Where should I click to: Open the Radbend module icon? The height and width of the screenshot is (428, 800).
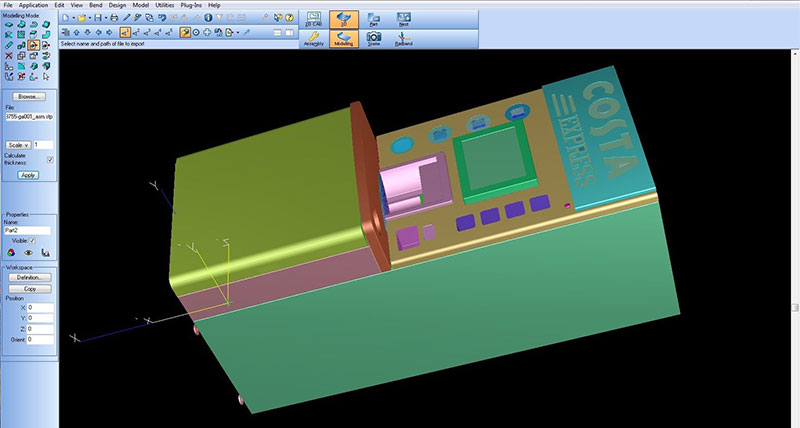click(404, 39)
